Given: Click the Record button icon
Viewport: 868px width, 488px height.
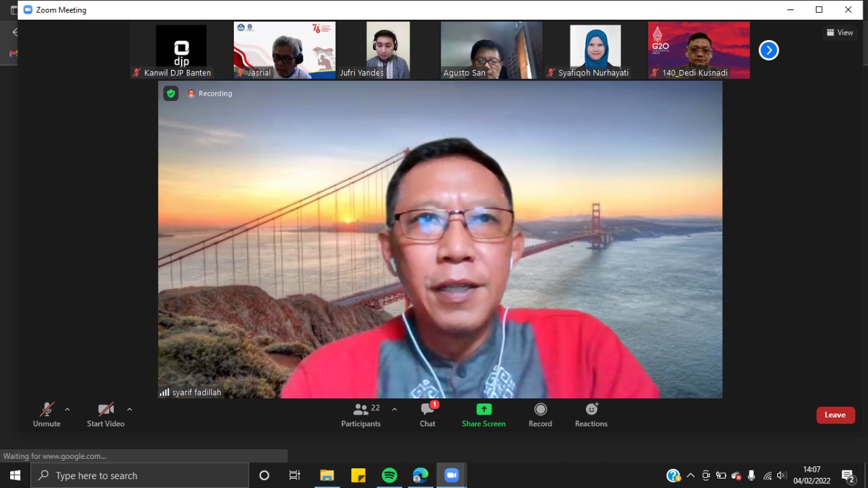Looking at the screenshot, I should (540, 409).
